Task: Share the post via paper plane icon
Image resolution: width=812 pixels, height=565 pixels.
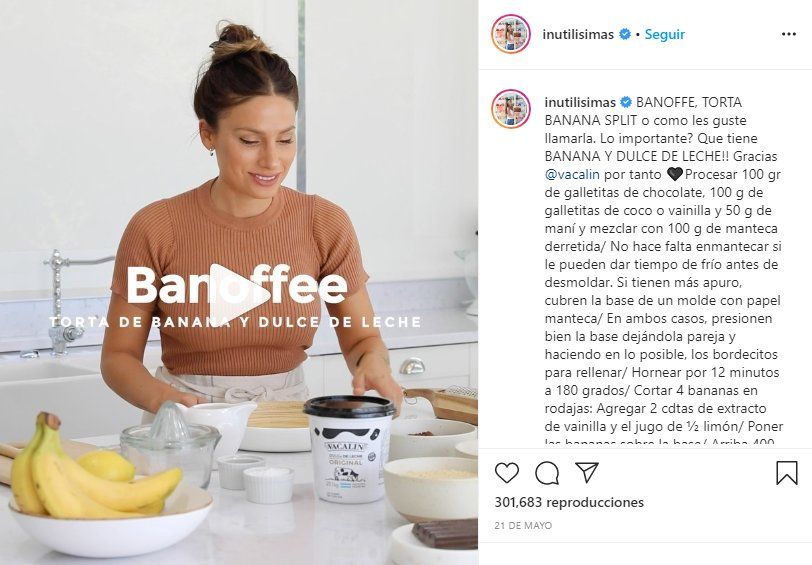Action: pos(587,472)
